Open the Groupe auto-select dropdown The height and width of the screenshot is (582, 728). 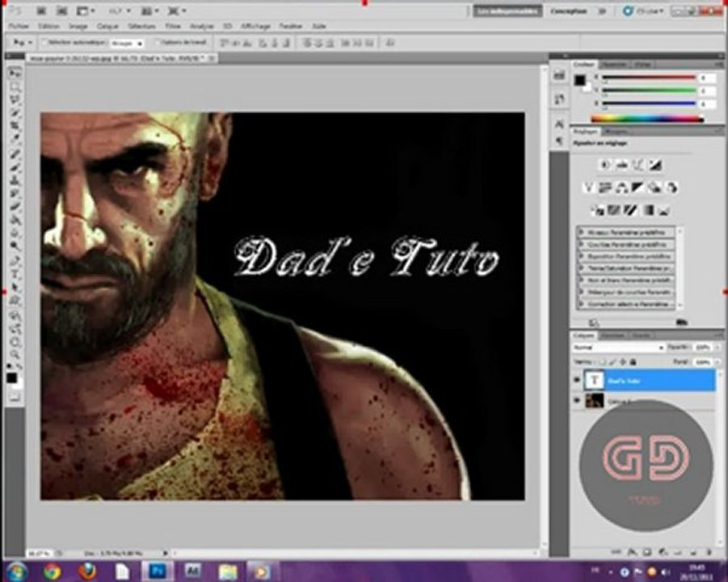pos(127,43)
